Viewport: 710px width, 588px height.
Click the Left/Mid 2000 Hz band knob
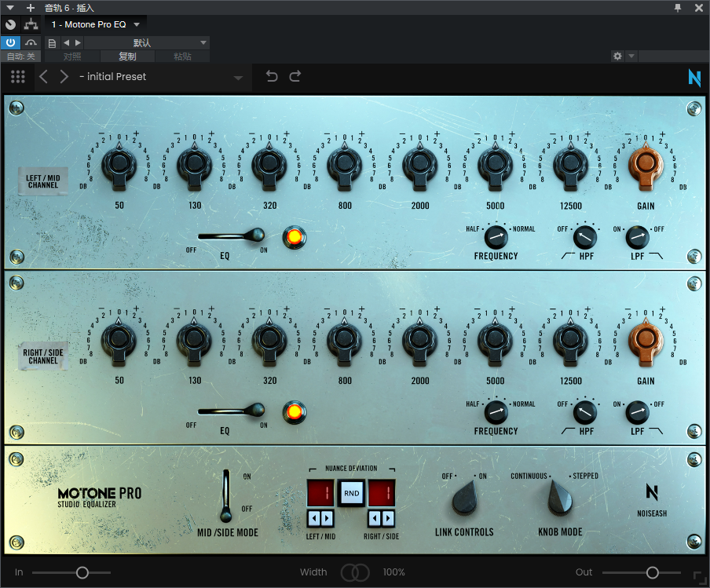click(x=419, y=166)
